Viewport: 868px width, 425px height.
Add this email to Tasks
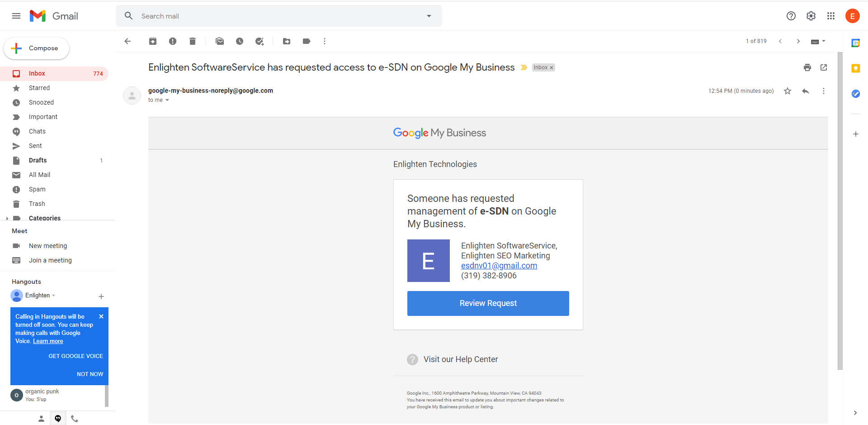click(259, 41)
